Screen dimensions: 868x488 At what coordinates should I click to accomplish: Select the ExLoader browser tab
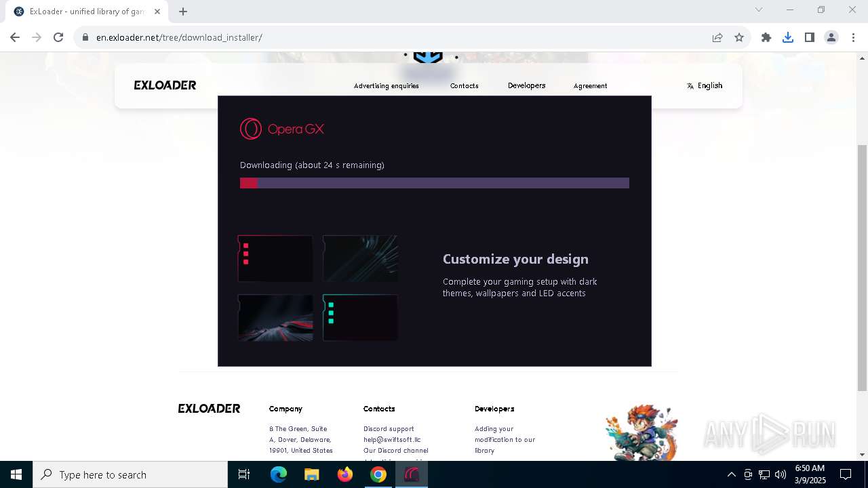pos(87,12)
